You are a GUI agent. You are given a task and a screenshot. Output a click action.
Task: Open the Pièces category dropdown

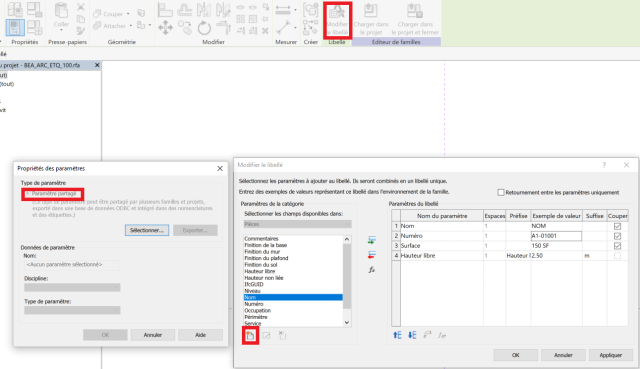click(x=297, y=224)
